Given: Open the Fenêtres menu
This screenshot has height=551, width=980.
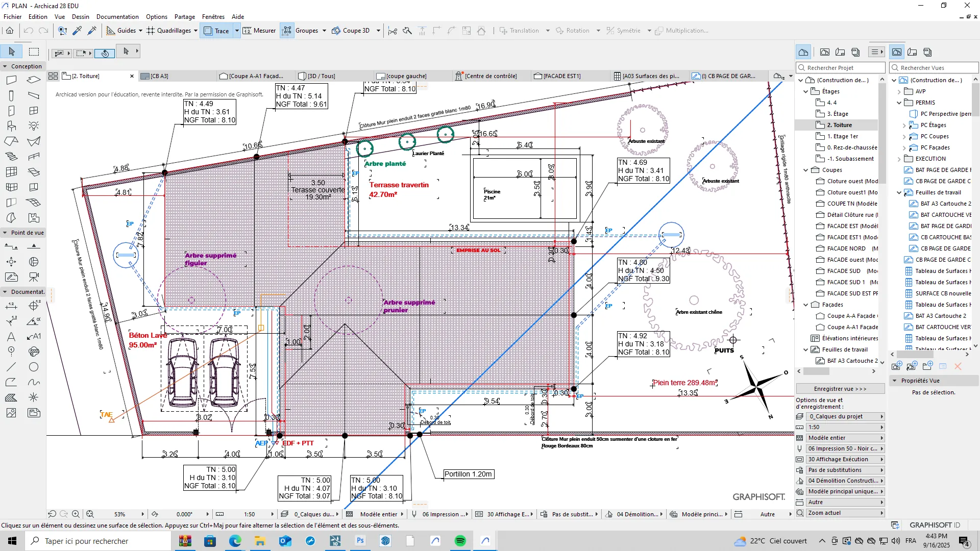Looking at the screenshot, I should 213,16.
